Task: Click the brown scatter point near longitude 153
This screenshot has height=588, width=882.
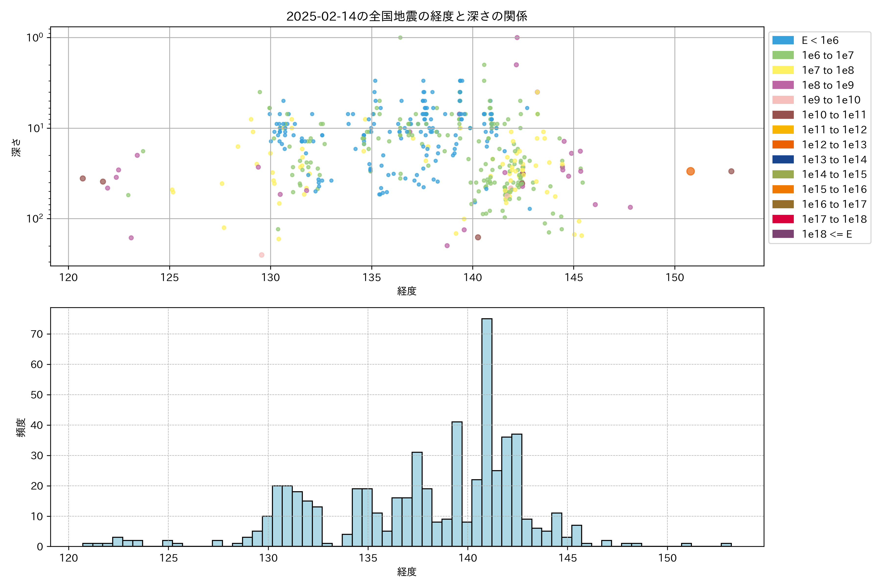Action: (731, 171)
